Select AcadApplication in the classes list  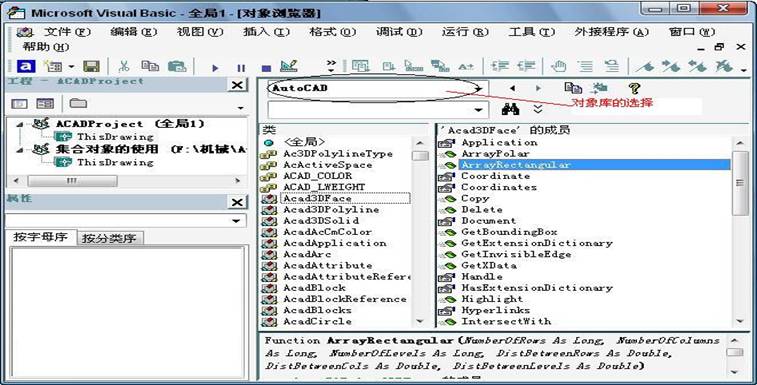(x=335, y=243)
